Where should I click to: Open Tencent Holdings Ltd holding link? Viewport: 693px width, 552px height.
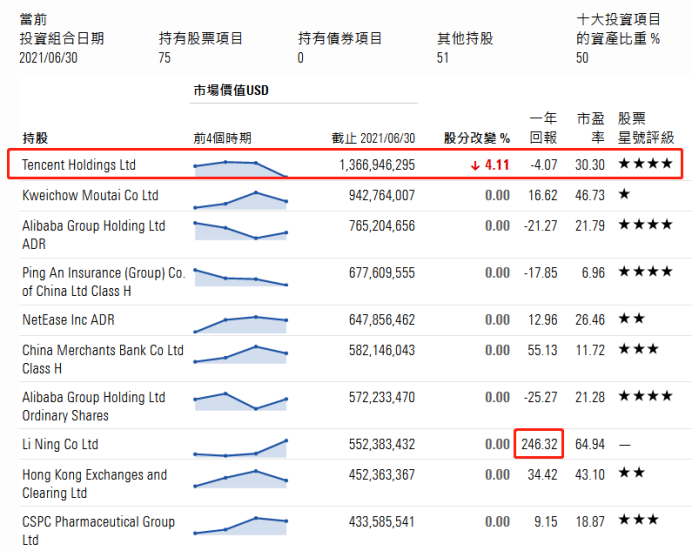(79, 164)
